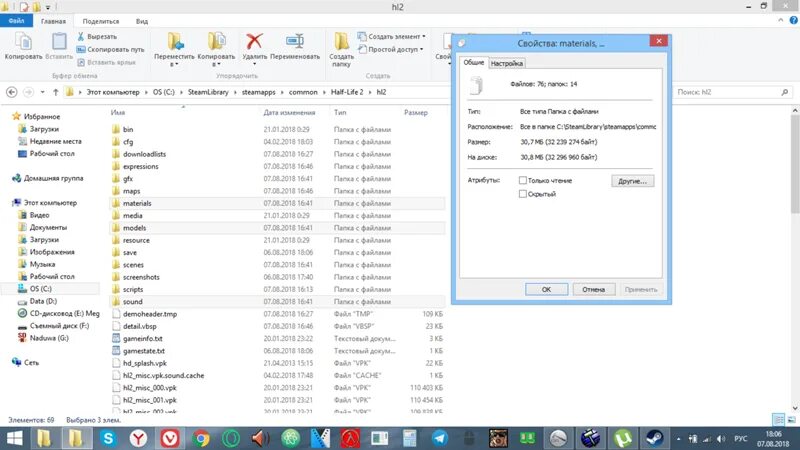Select the sound folder
Screen dimensions: 800x450
click(x=277, y=302)
